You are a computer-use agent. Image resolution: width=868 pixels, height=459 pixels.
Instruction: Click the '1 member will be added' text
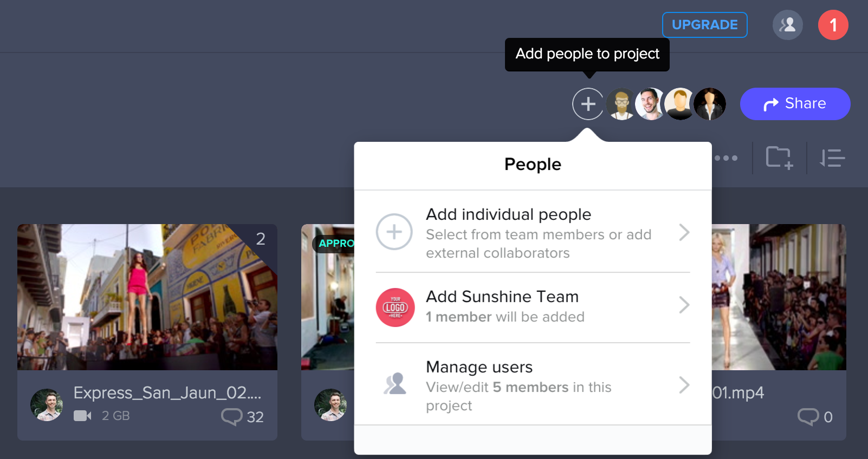point(505,317)
